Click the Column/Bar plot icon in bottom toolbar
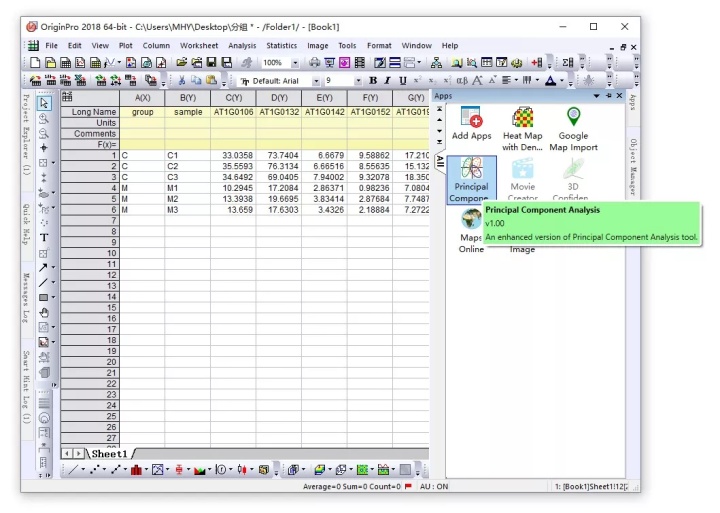 pyautogui.click(x=136, y=469)
